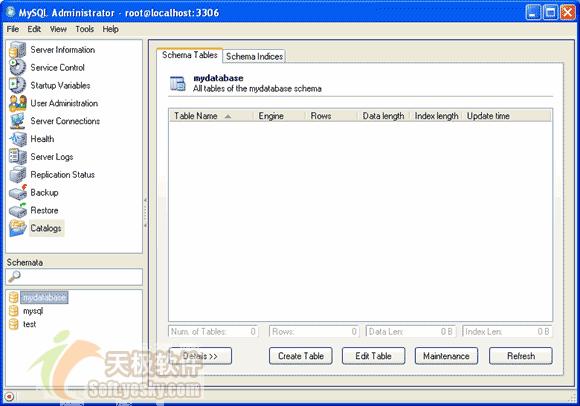Select the Catalogs folder icon
The width and height of the screenshot is (580, 406).
click(17, 228)
